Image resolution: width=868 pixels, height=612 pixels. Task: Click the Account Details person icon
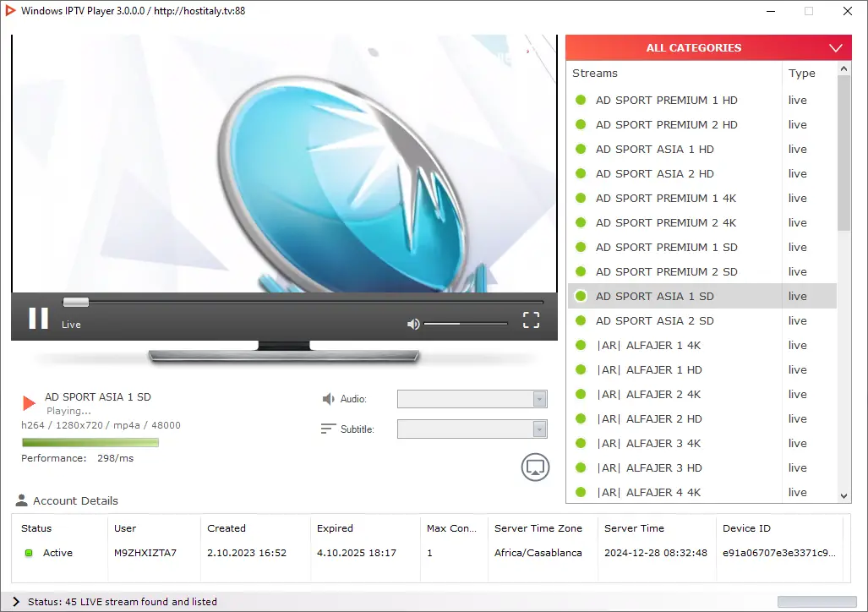[x=22, y=500]
